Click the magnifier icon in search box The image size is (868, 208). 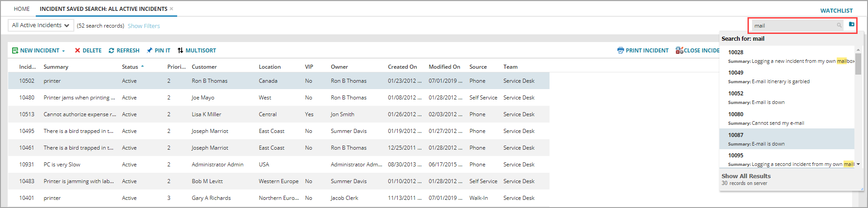(x=839, y=26)
